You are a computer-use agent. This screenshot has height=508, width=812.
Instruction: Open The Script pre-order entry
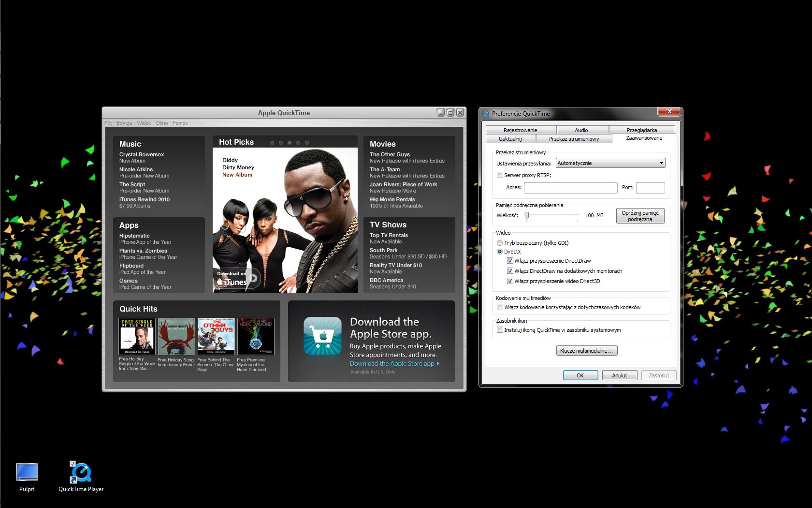pos(144,188)
